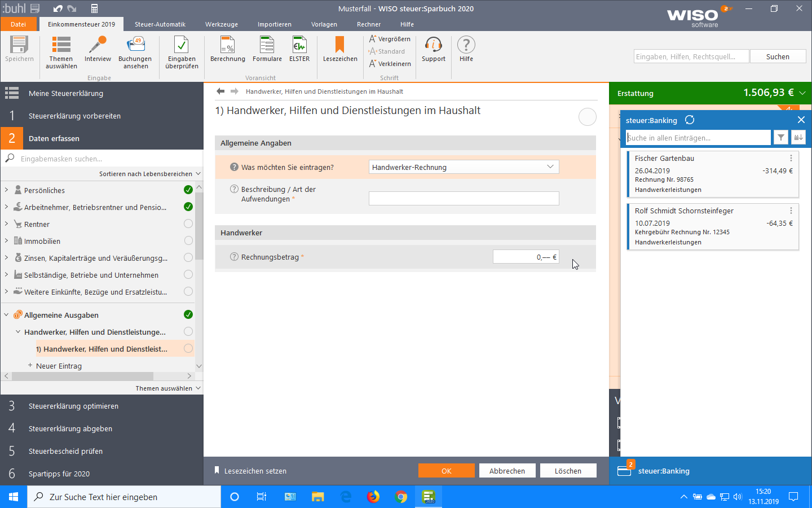Refresh the steuer:Banking entries
Image resolution: width=812 pixels, height=508 pixels.
pyautogui.click(x=690, y=120)
